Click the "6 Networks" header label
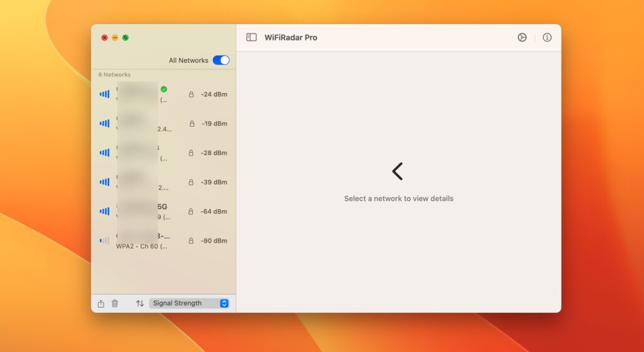The height and width of the screenshot is (352, 644). coord(114,74)
